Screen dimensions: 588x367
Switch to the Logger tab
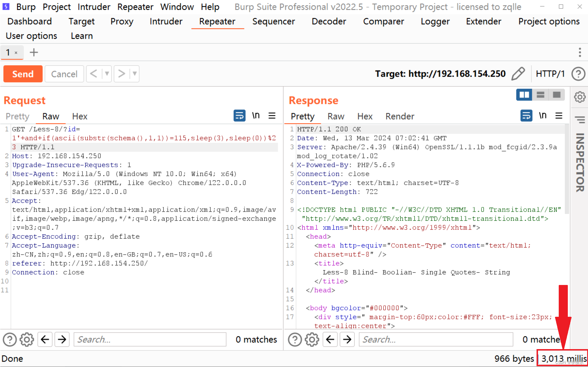point(435,22)
